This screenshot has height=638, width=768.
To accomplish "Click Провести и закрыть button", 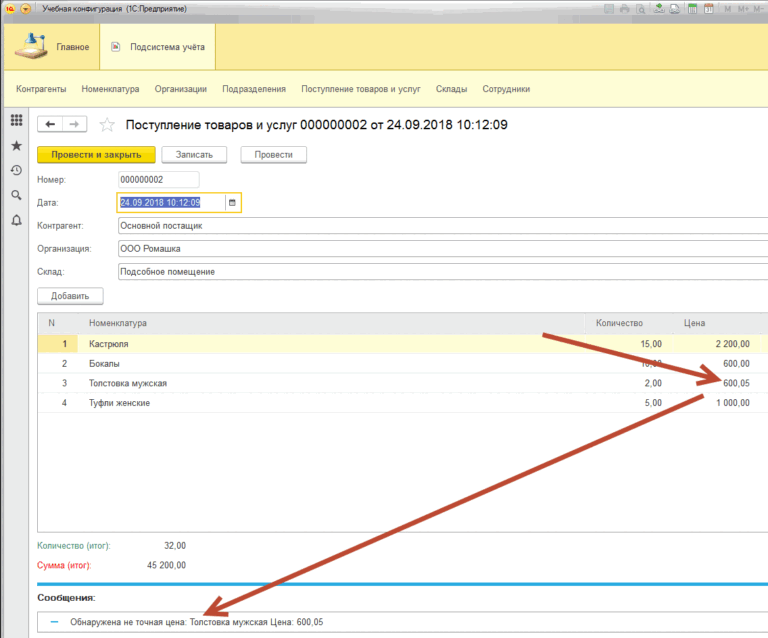I will tap(96, 155).
